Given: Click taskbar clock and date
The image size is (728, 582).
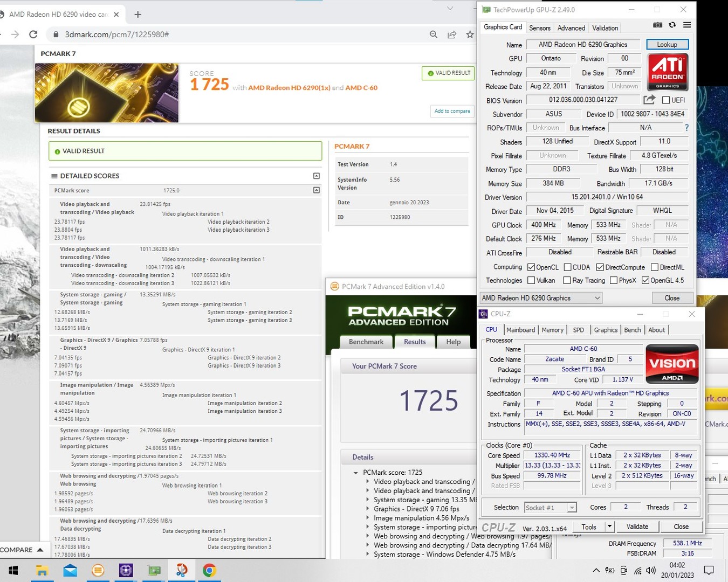Looking at the screenshot, I should [x=677, y=570].
